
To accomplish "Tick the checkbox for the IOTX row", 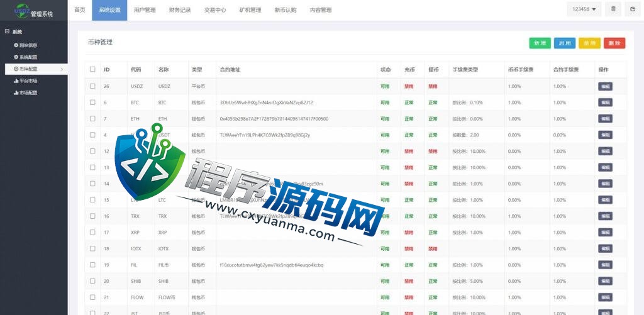I will point(92,248).
